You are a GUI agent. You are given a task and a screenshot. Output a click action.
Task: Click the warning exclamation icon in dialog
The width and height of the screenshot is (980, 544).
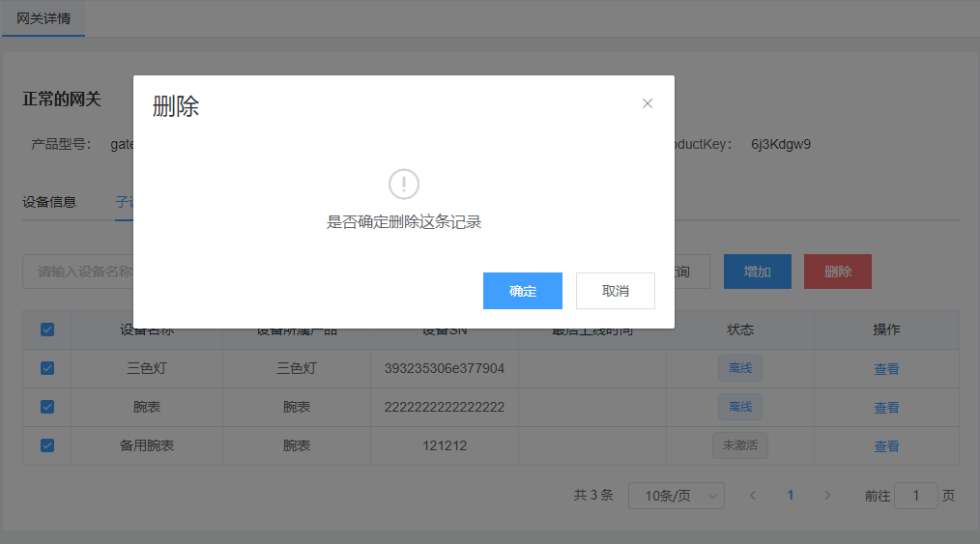(404, 184)
